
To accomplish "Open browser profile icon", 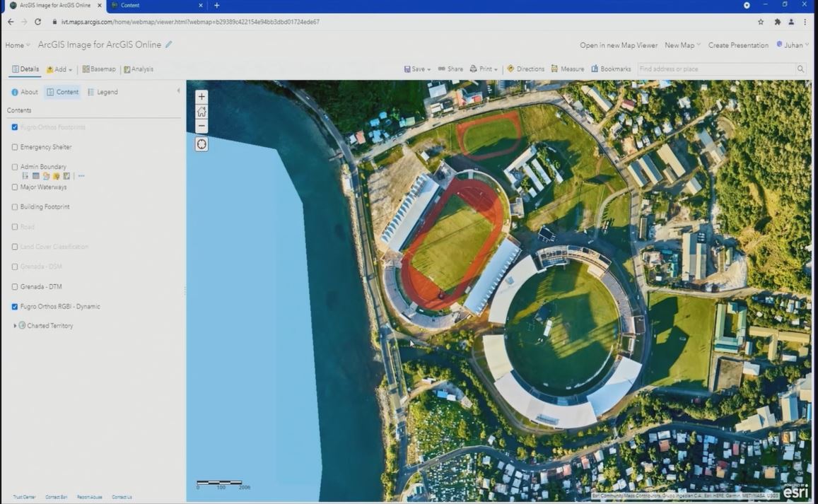I will pyautogui.click(x=791, y=22).
